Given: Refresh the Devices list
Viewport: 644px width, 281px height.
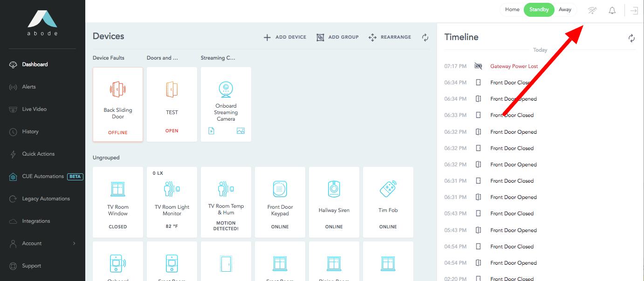Looking at the screenshot, I should (425, 38).
